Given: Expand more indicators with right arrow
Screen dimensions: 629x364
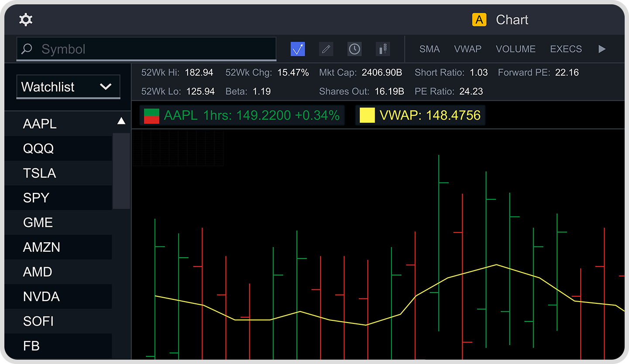Looking at the screenshot, I should coord(602,49).
